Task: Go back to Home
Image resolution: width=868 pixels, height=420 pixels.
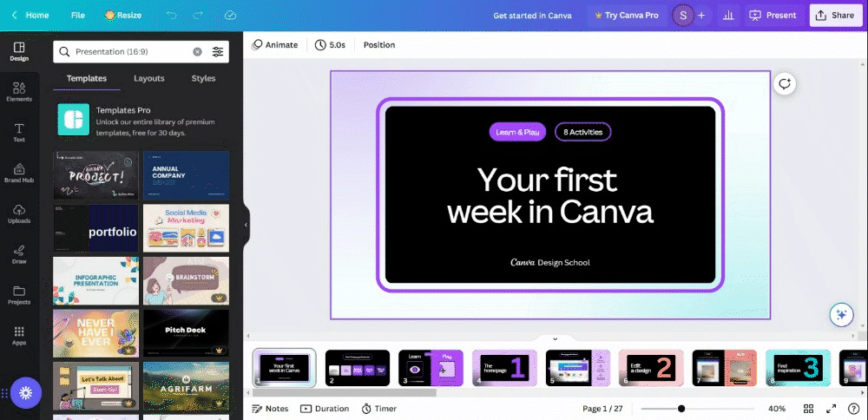Action: coord(31,15)
